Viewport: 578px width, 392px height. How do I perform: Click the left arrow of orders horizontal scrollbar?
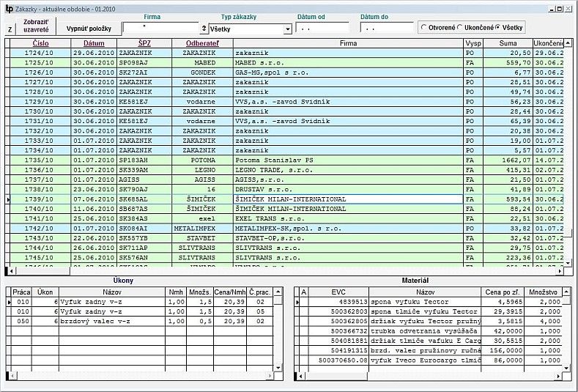pos(12,271)
